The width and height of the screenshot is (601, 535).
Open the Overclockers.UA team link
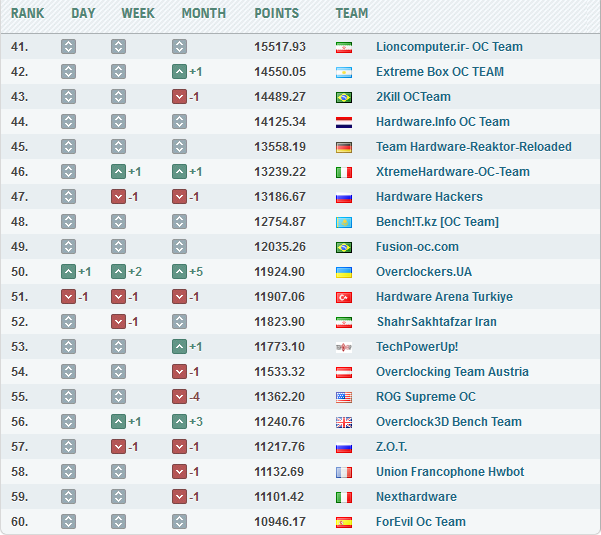424,272
